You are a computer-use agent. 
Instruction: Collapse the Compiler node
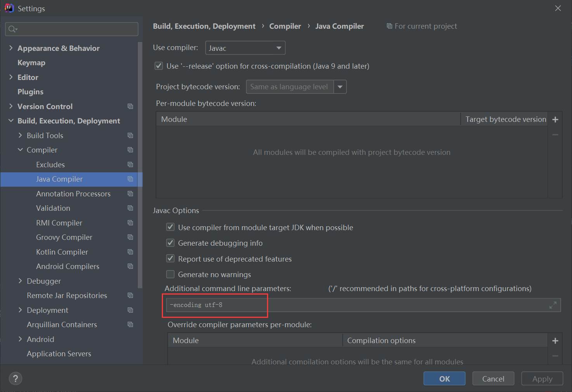click(20, 150)
